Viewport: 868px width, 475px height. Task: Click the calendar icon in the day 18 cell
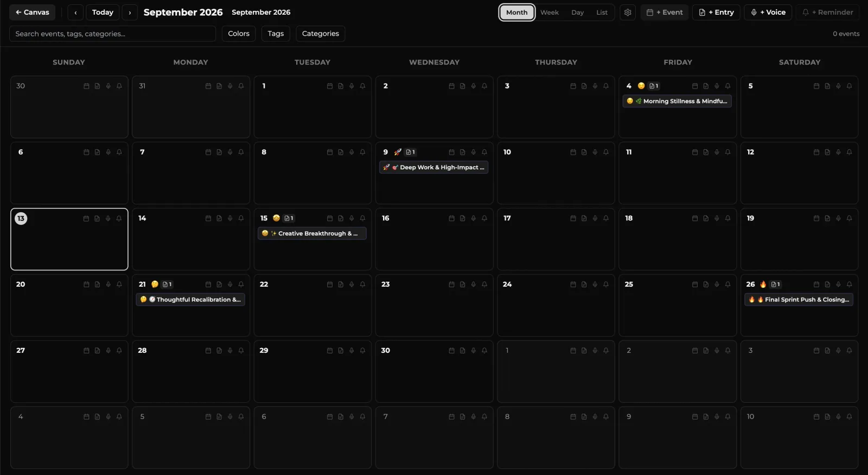(x=695, y=219)
